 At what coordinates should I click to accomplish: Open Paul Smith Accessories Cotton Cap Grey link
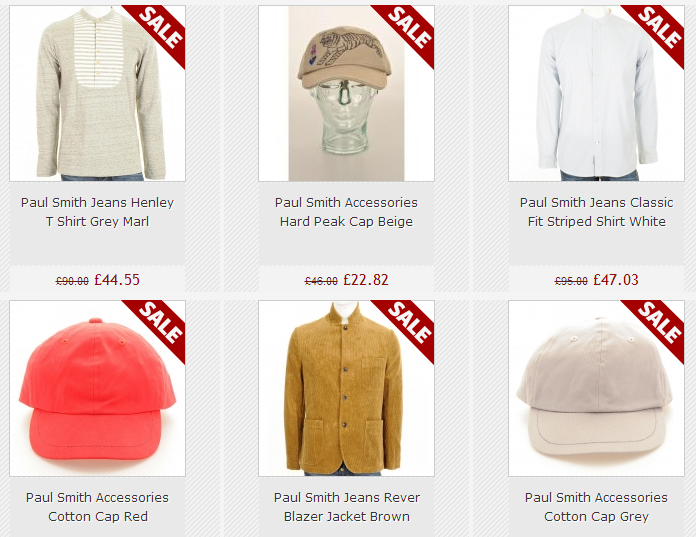pyautogui.click(x=596, y=507)
